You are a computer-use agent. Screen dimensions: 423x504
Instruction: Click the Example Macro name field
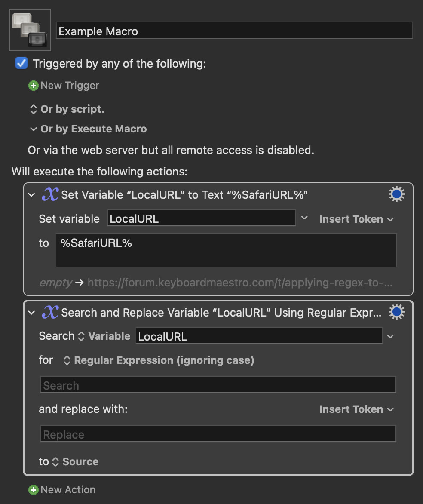234,31
